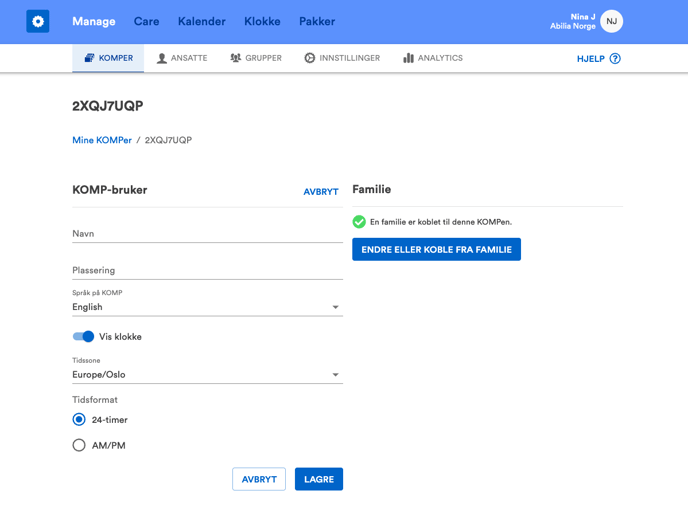Click the Navn input field

pyautogui.click(x=208, y=234)
